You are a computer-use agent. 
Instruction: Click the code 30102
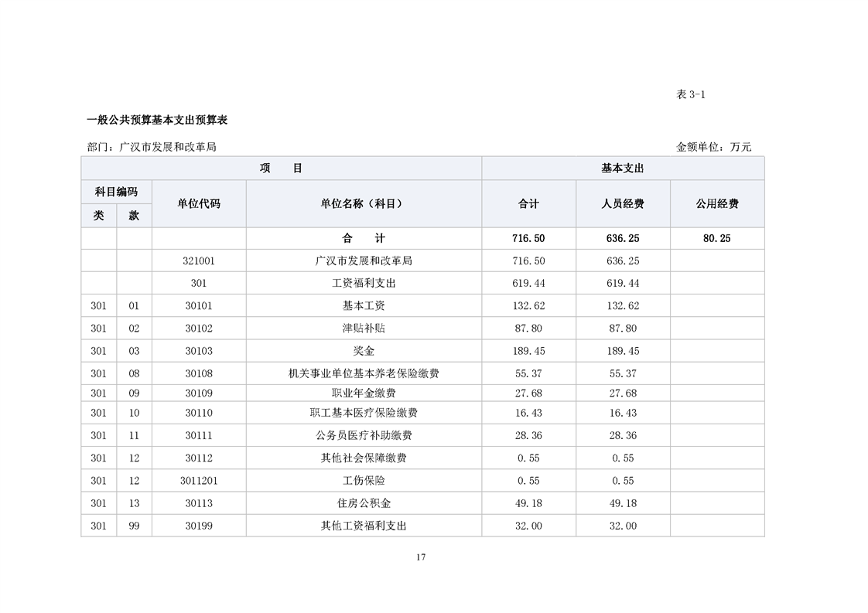[199, 329]
